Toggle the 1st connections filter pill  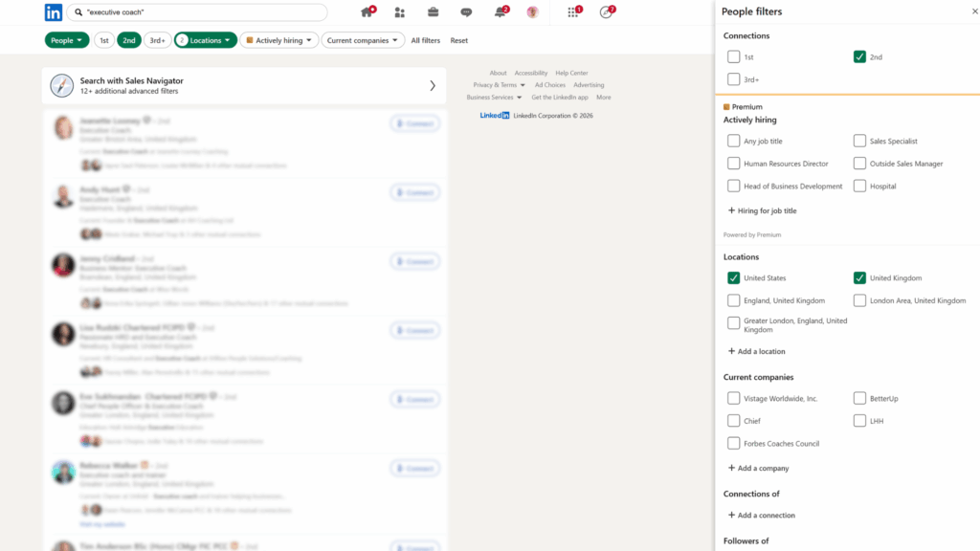(104, 40)
